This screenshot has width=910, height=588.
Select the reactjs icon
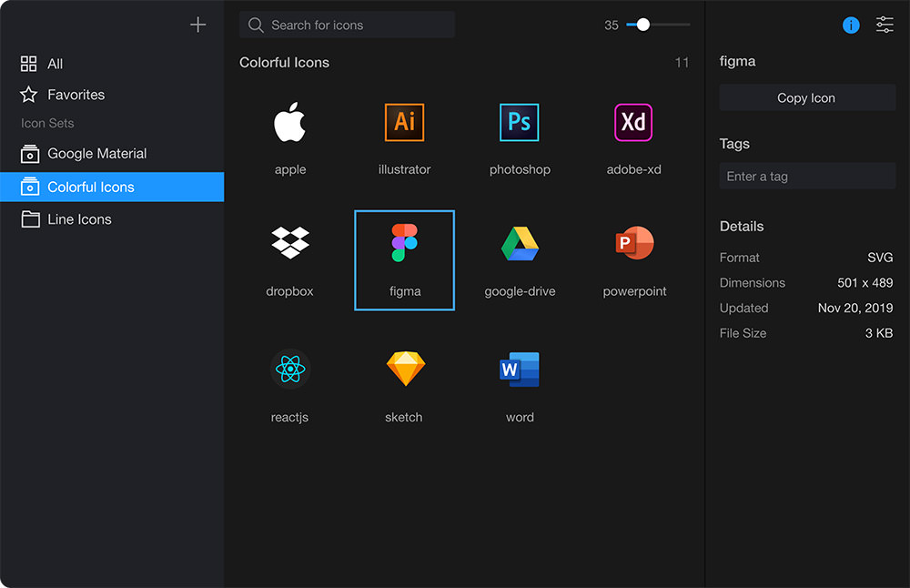(x=290, y=369)
